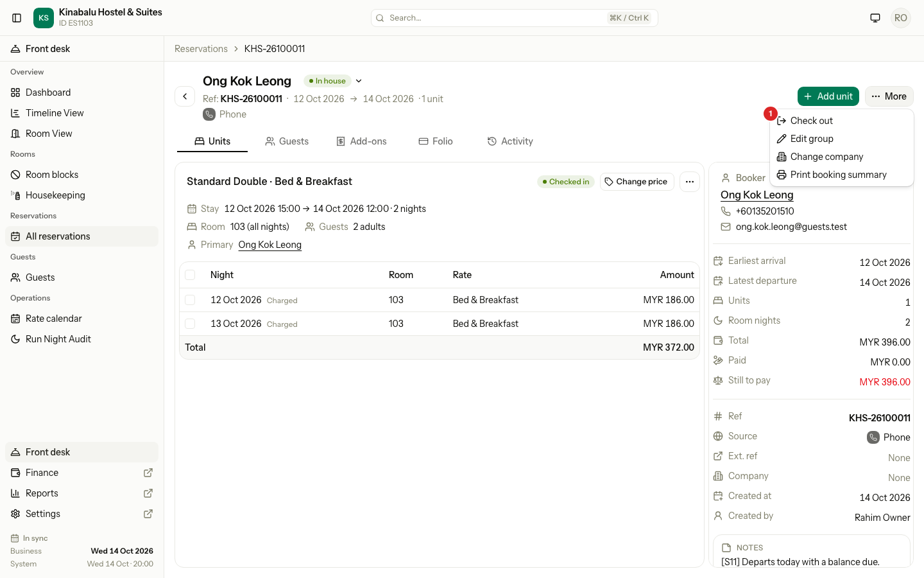Click the RO user avatar
Screen dimensions: 924x578
[901, 18]
